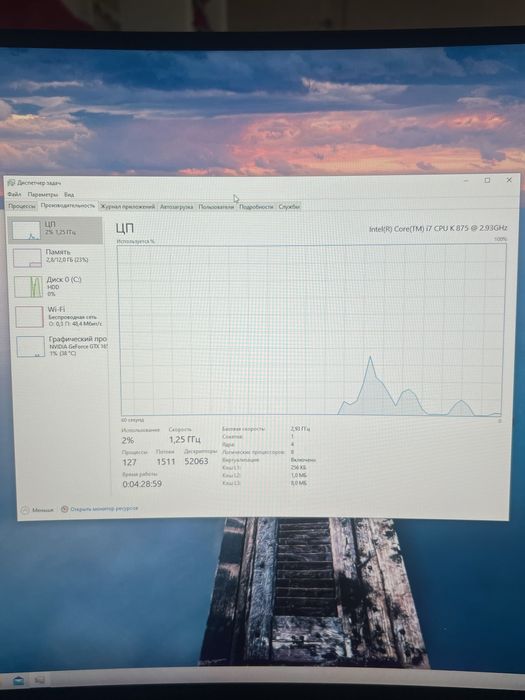Open the Вид menu

69,195
